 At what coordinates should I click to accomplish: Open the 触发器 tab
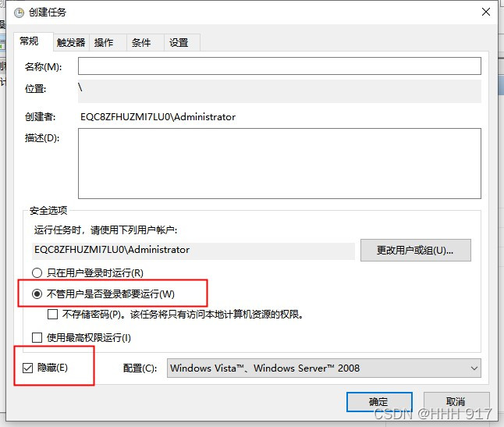[71, 42]
